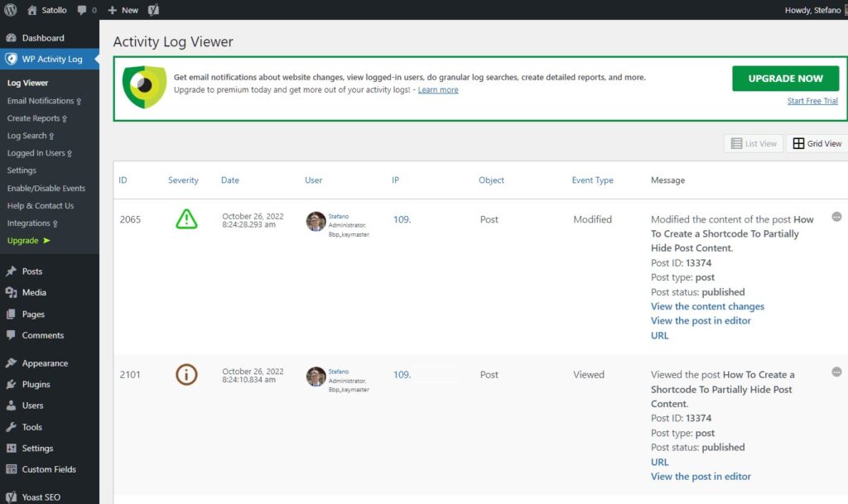Open the URL link in event 2065

[660, 335]
